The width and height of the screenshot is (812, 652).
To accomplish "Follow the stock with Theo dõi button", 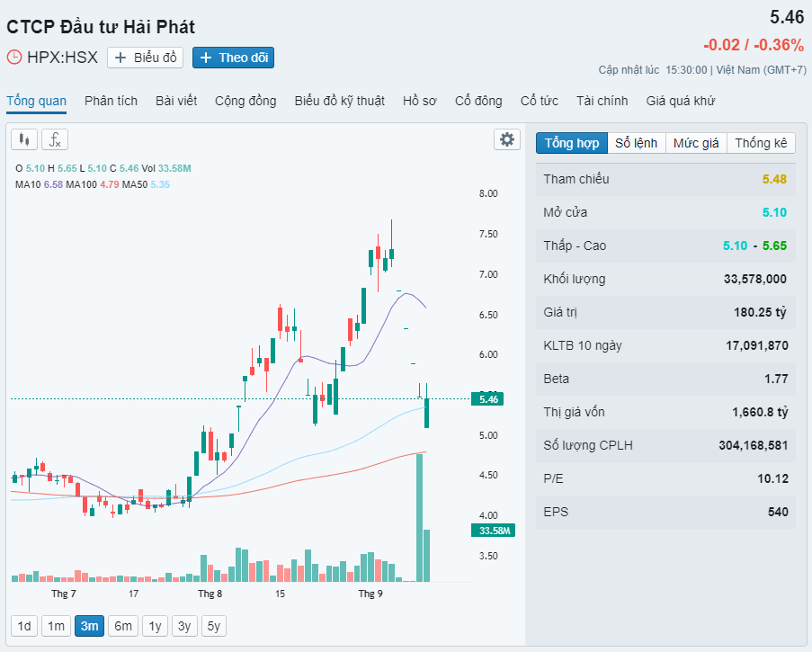I will [234, 58].
